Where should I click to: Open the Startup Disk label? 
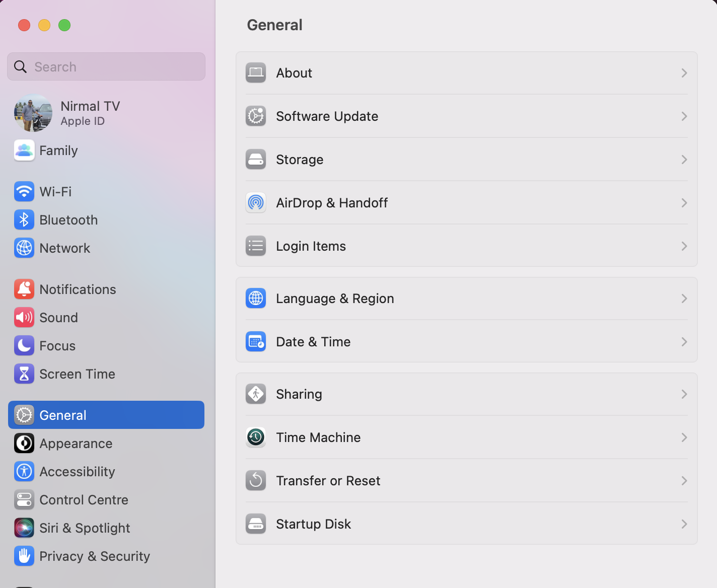click(314, 524)
